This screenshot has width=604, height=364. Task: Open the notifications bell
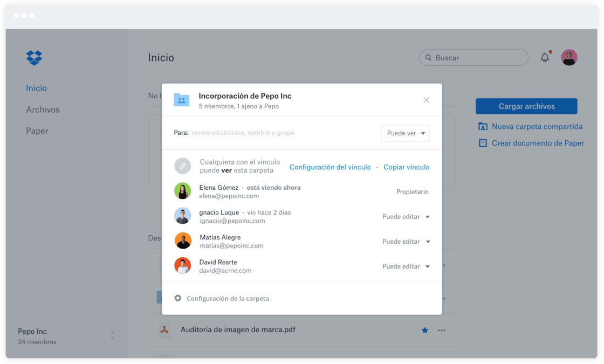click(x=545, y=58)
